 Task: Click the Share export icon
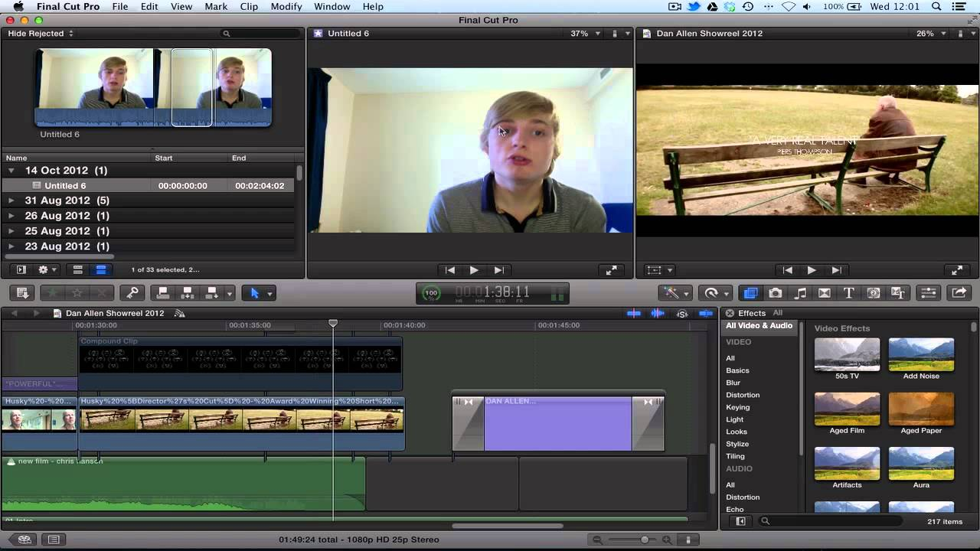pyautogui.click(x=958, y=293)
